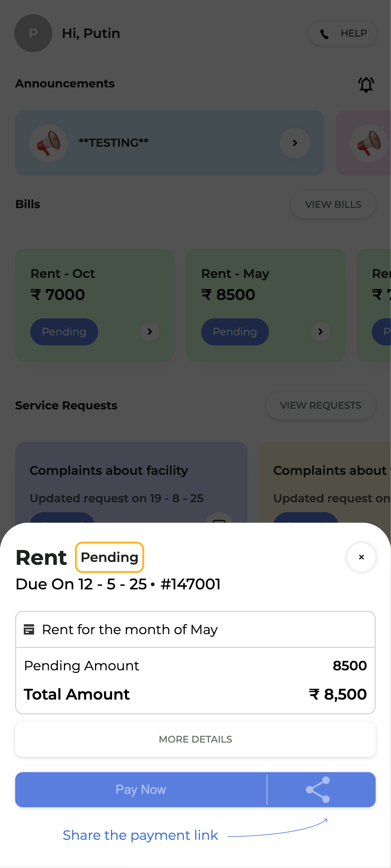
Task: Click the VIEW BILLS button
Action: coord(333,205)
